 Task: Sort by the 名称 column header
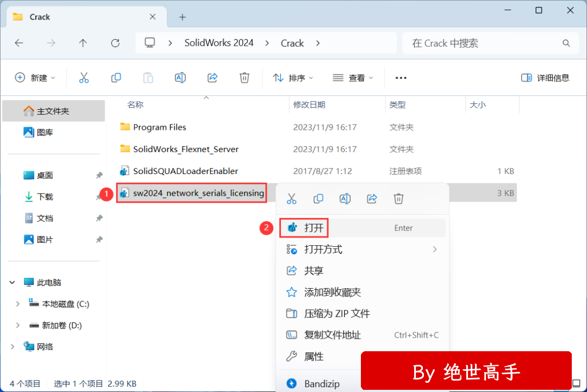point(135,105)
